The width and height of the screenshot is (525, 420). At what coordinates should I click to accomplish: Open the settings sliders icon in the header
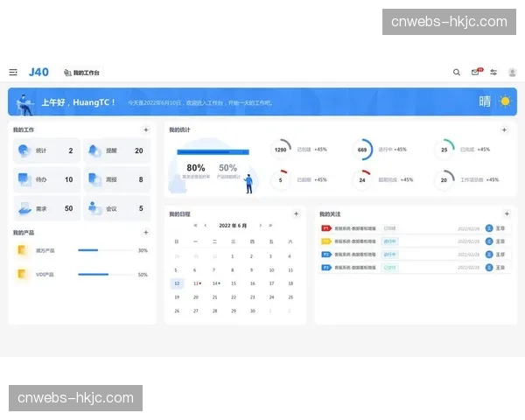pos(493,73)
